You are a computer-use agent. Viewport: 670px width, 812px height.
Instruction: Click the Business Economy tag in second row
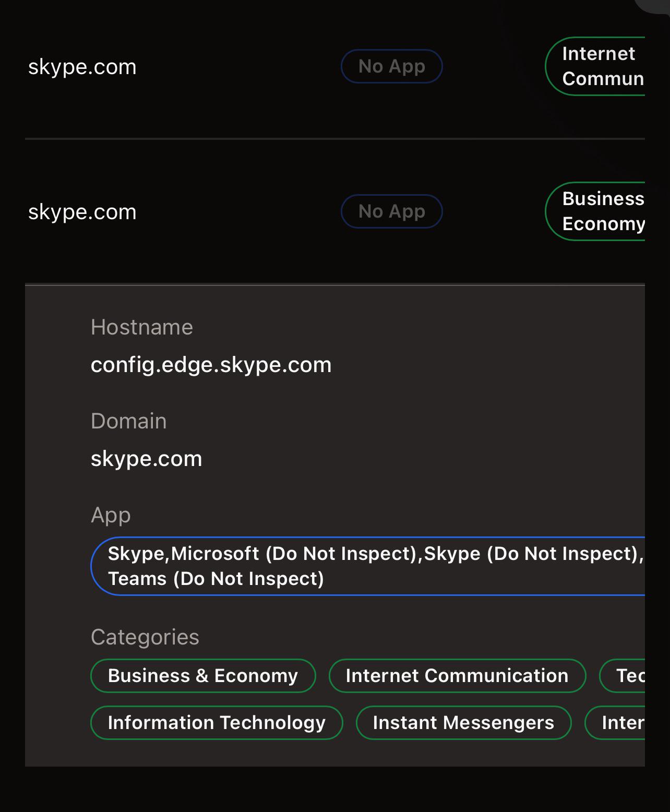595,211
